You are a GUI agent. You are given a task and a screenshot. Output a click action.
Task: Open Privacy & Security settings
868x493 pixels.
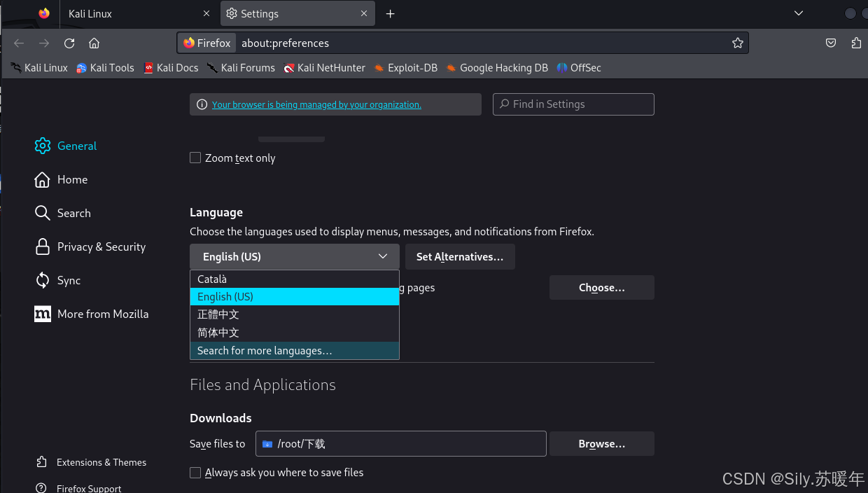pyautogui.click(x=90, y=246)
